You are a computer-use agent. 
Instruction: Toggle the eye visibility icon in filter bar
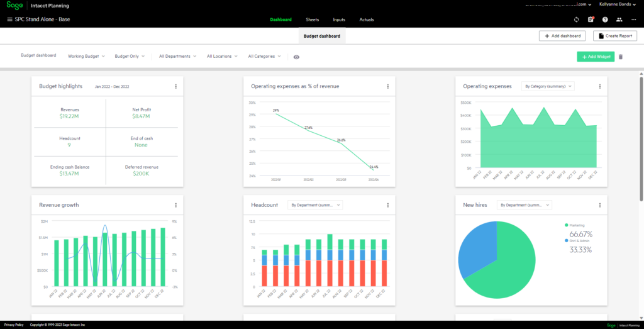(296, 57)
